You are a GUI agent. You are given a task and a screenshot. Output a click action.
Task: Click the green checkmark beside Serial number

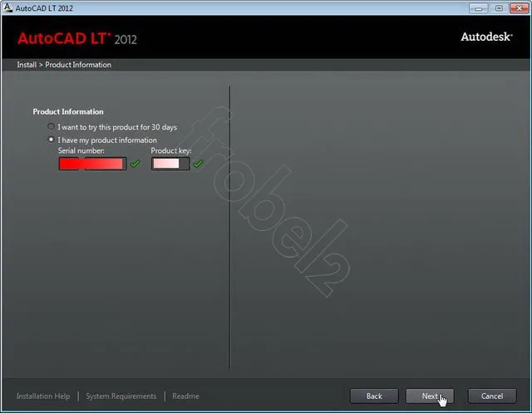(135, 164)
